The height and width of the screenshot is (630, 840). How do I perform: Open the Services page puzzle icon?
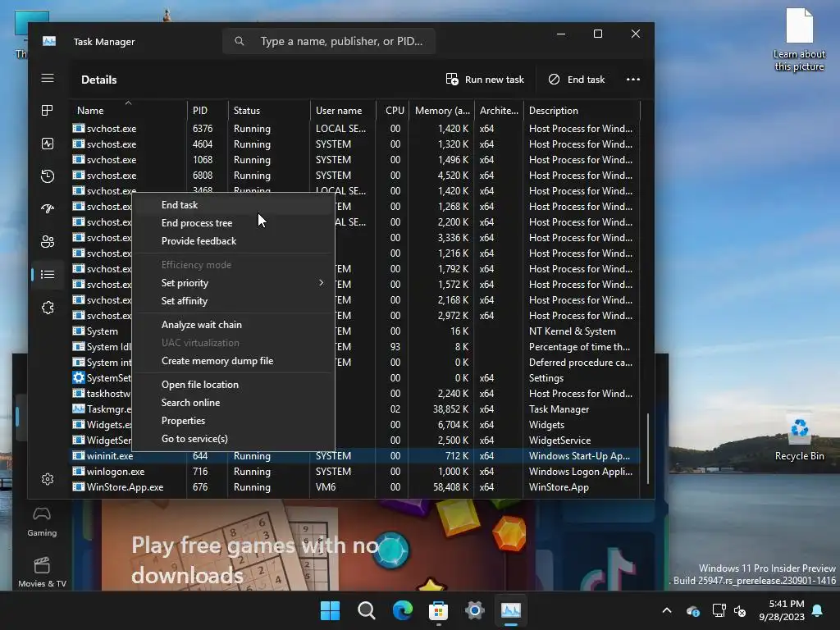pos(48,308)
